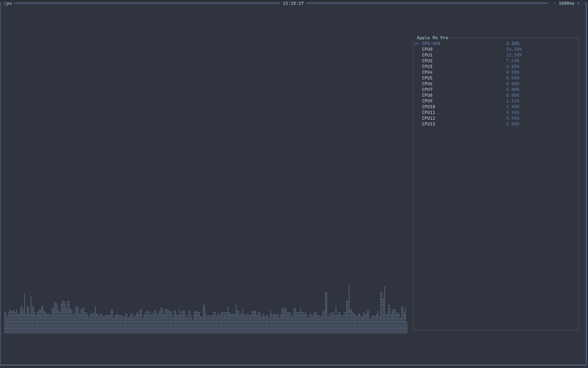Click the Apple M4 Pro panel title
Viewport: 588px width, 368px height.
pyautogui.click(x=432, y=38)
